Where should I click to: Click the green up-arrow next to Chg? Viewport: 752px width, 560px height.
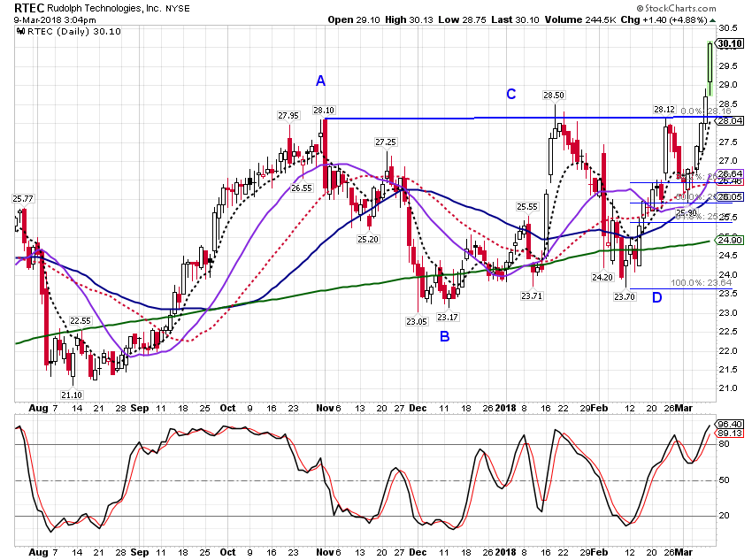click(x=713, y=20)
